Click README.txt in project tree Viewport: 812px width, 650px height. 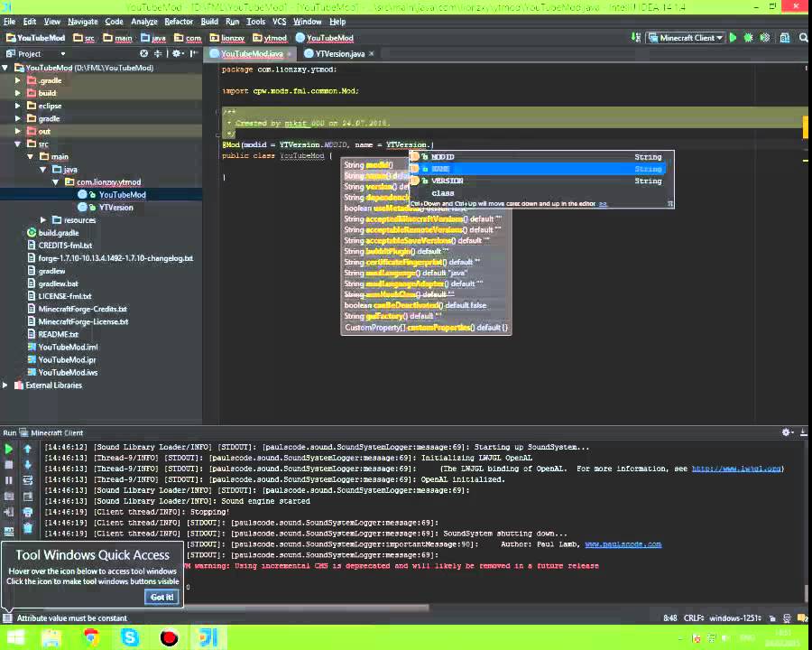[x=58, y=334]
